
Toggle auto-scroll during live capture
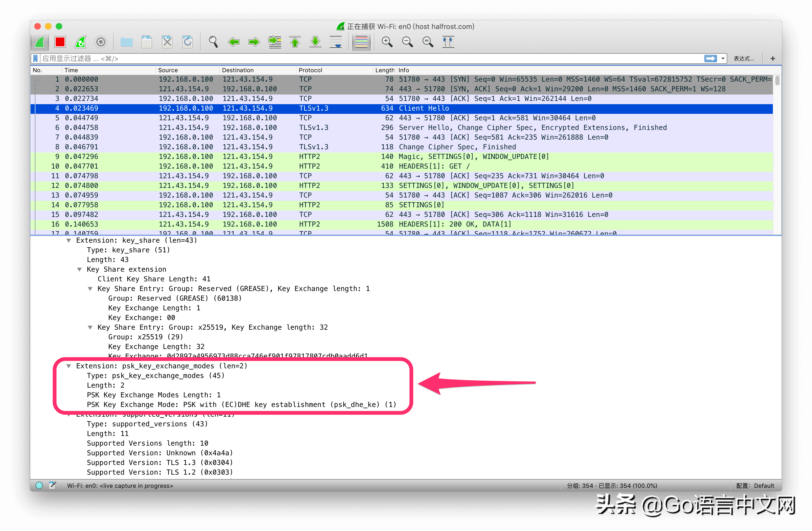(336, 42)
